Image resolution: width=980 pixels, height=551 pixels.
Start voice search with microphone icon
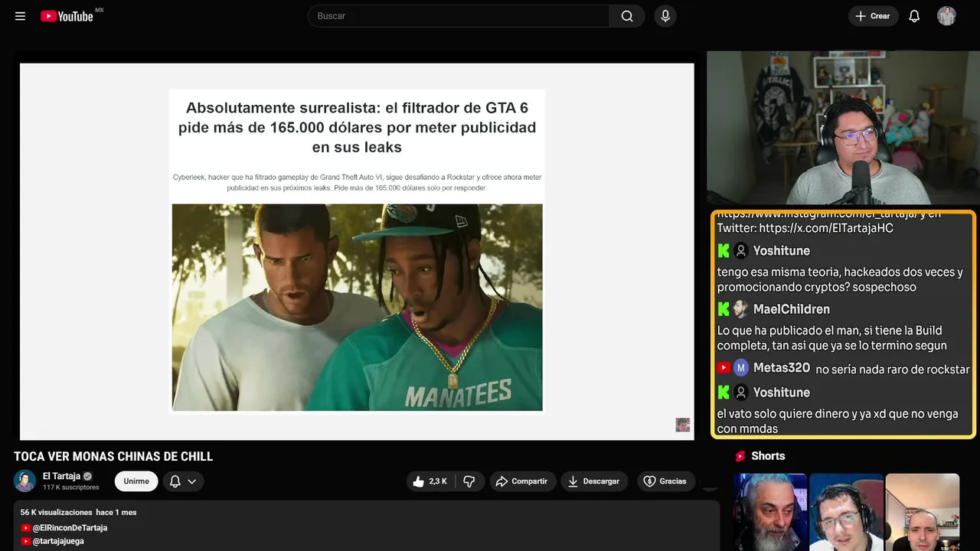click(x=665, y=16)
